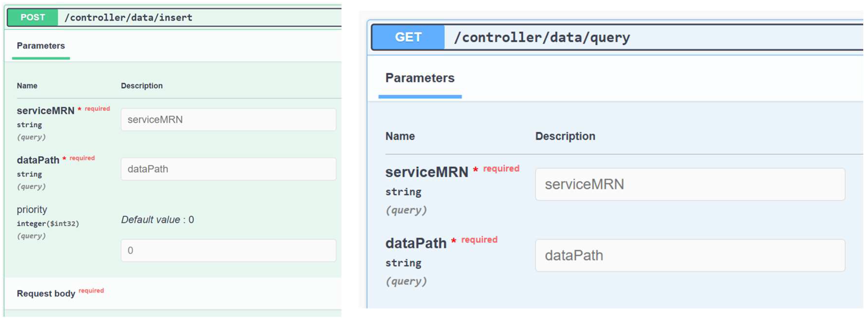Click the priority parameter label
The width and height of the screenshot is (868, 322).
[x=32, y=210]
